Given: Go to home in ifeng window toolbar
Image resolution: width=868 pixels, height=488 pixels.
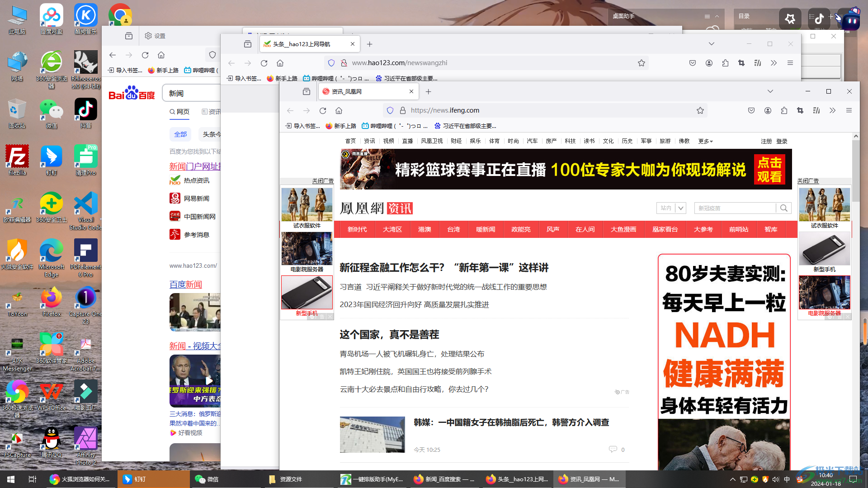Looking at the screenshot, I should pyautogui.click(x=339, y=111).
